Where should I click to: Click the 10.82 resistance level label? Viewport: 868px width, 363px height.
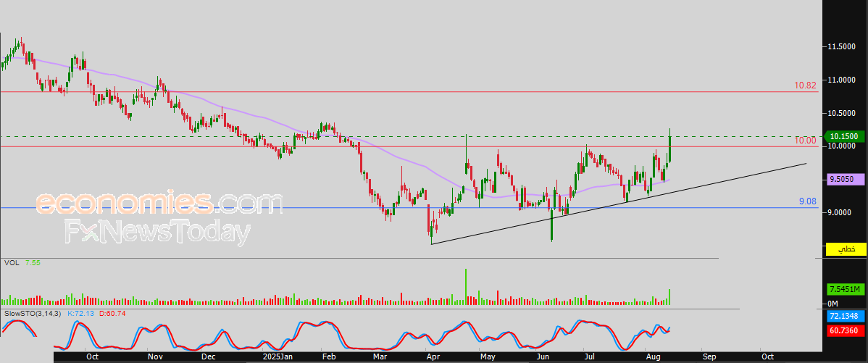tap(805, 85)
